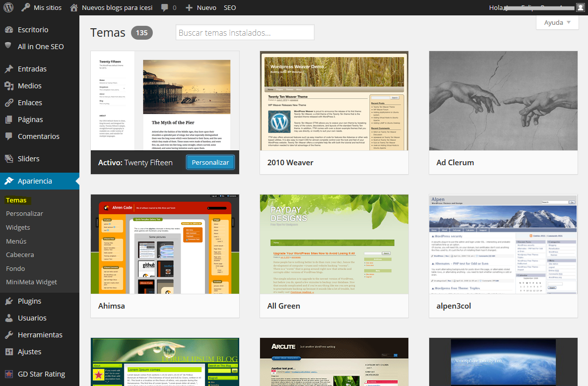Click the SEO item in admin bar

230,8
